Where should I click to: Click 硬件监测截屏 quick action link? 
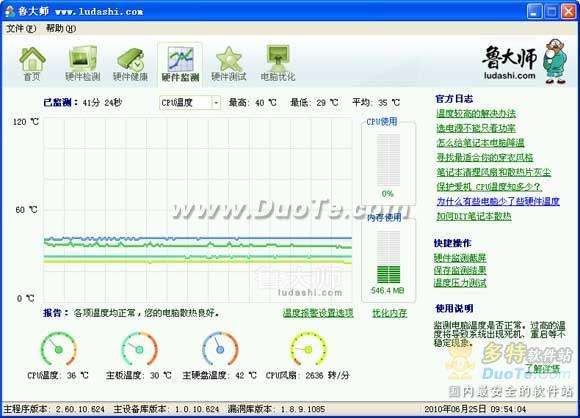(460, 258)
